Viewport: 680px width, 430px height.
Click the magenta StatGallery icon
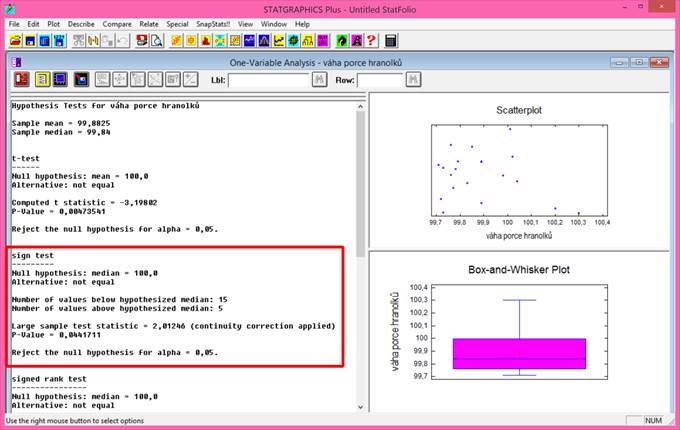(x=356, y=41)
